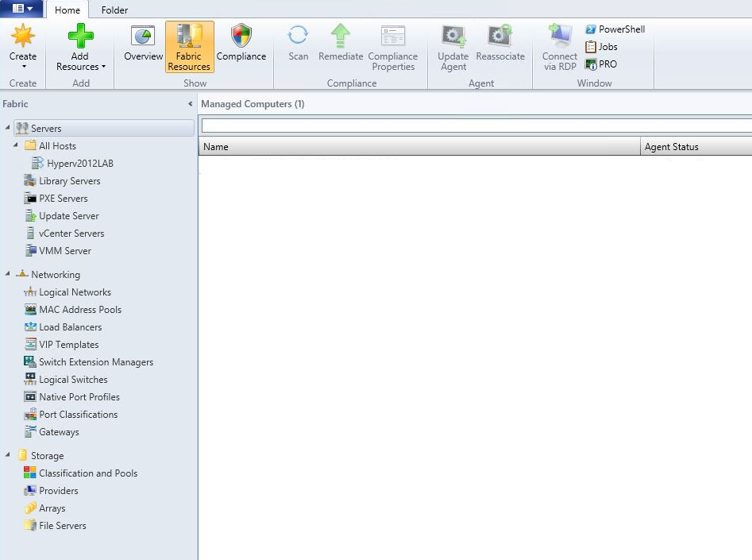Click the Managed Computers search field
The image size is (752, 560).
476,126
